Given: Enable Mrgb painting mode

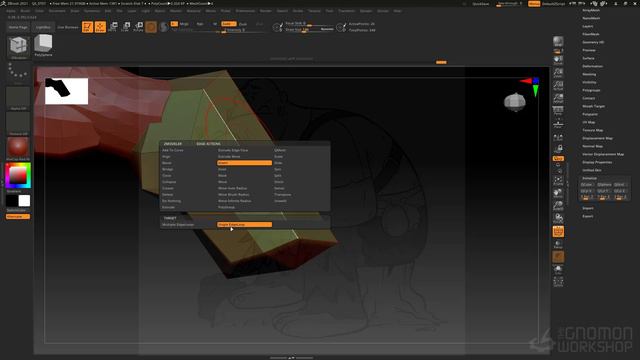Looking at the screenshot, I should pyautogui.click(x=184, y=24).
